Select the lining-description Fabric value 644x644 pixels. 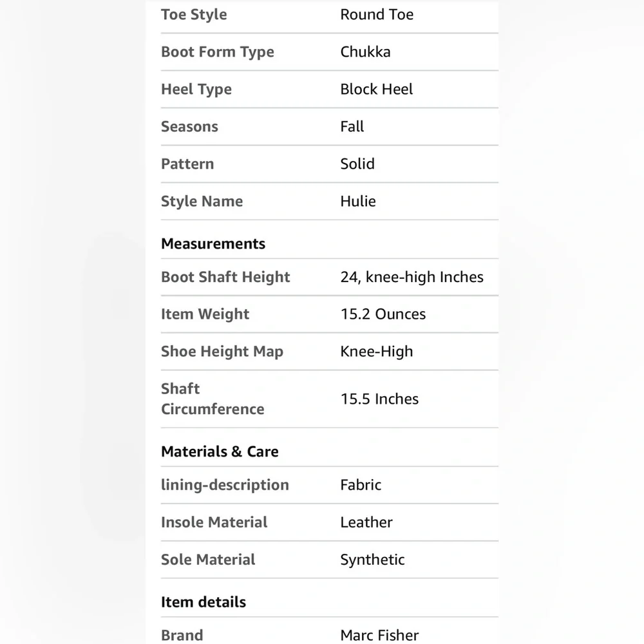361,485
